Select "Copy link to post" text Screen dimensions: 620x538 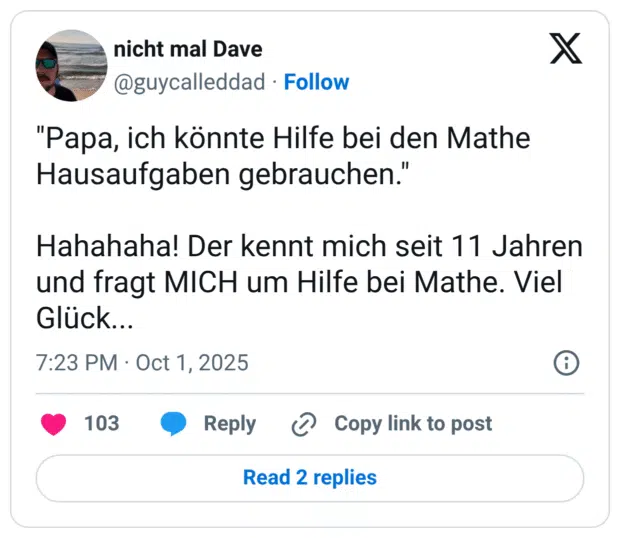413,424
